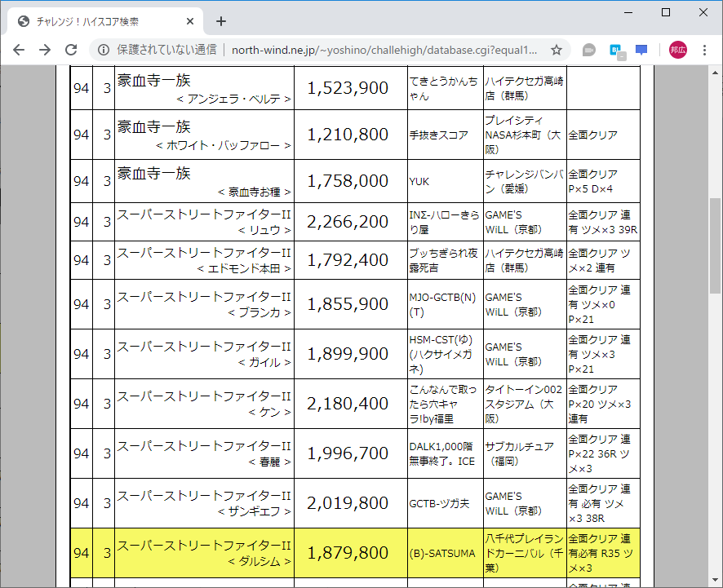Select the highlighted ダルシム score row
The height and width of the screenshot is (588, 723).
pos(349,553)
